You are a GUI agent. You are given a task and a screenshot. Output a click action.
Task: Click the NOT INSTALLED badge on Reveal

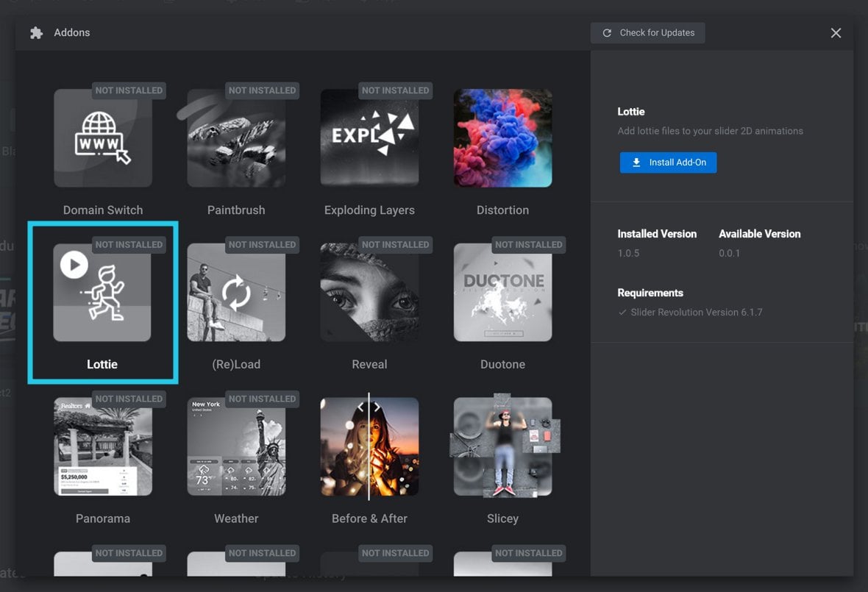pos(395,245)
